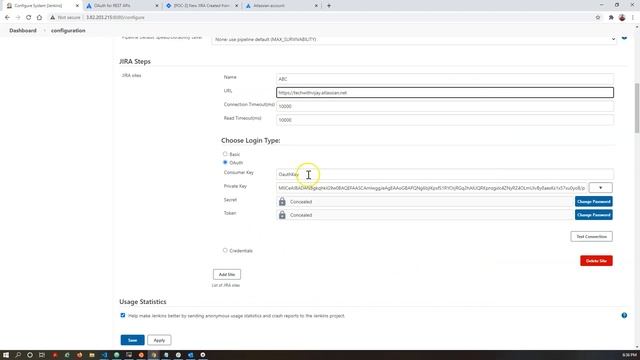The width and height of the screenshot is (640, 360).
Task: Click the Test Connection button
Action: point(591,236)
